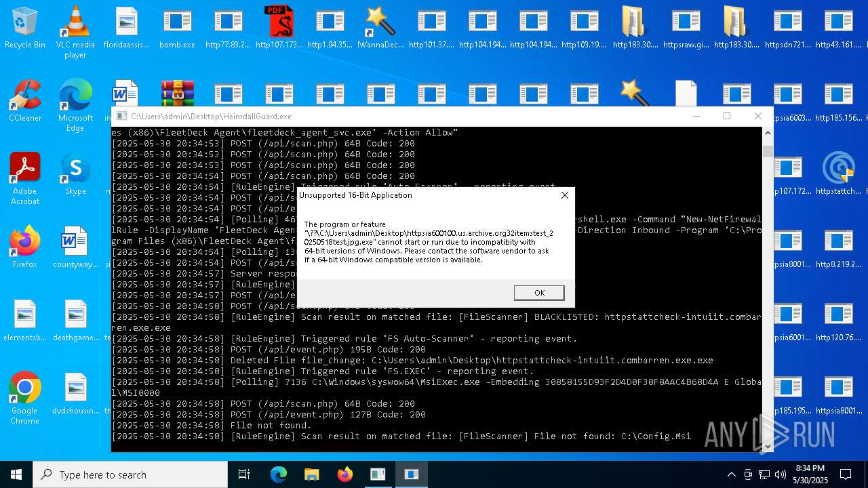This screenshot has width=868, height=488.
Task: Select the http101.37... desktop file
Action: (x=431, y=28)
